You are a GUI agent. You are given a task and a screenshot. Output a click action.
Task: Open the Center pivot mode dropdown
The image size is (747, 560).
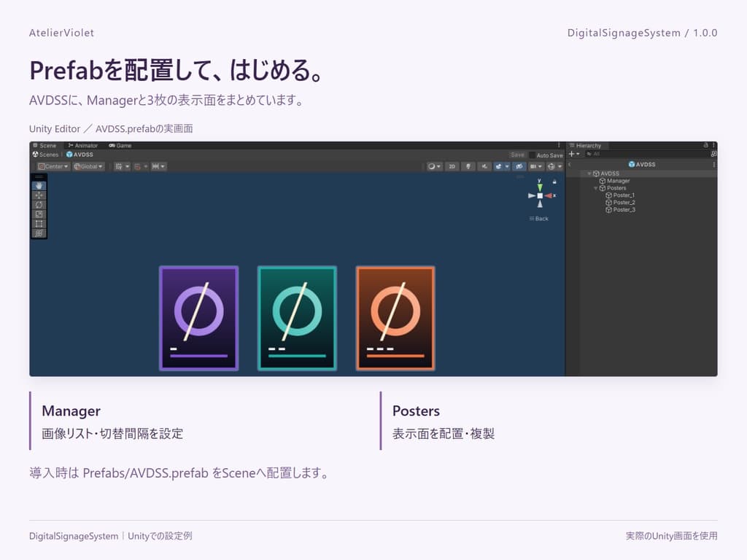coord(53,166)
